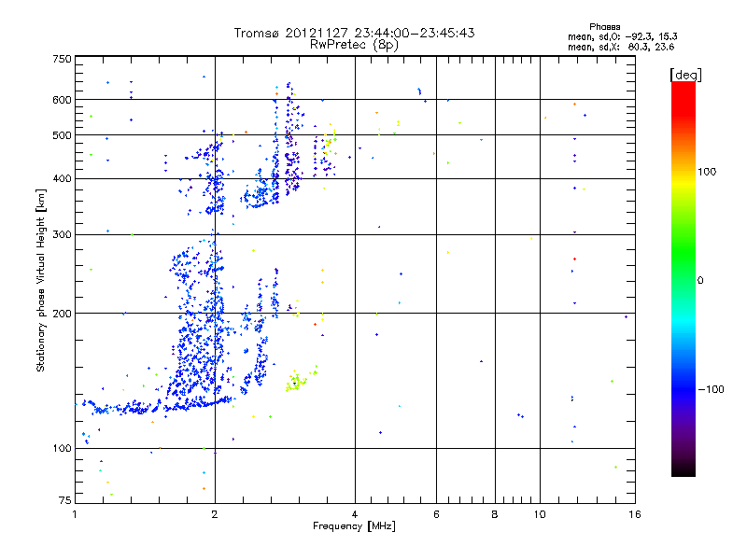Click the black bottom end of the colorbar

[x=684, y=470]
